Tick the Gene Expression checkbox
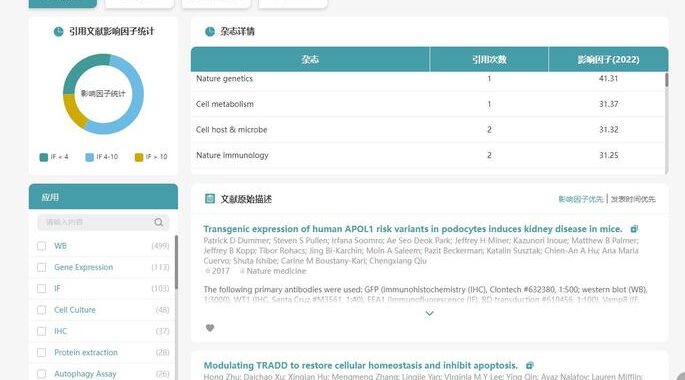This screenshot has height=380, width=685. [x=42, y=267]
